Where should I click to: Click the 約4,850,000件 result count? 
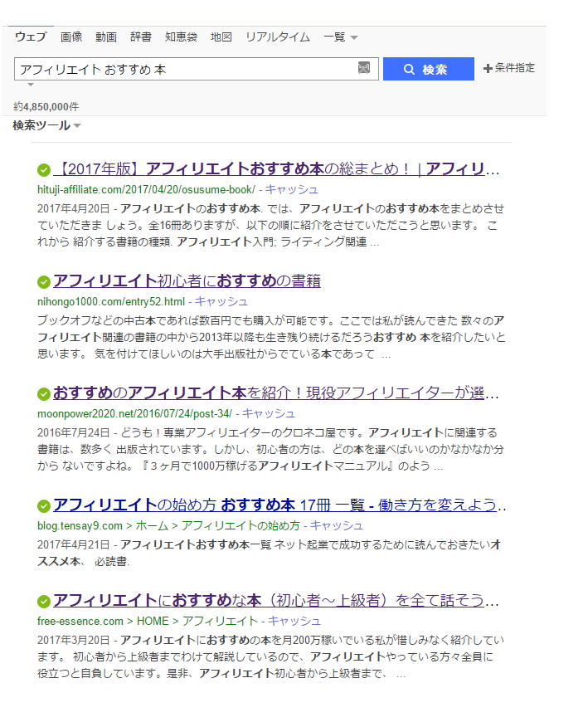(x=46, y=107)
